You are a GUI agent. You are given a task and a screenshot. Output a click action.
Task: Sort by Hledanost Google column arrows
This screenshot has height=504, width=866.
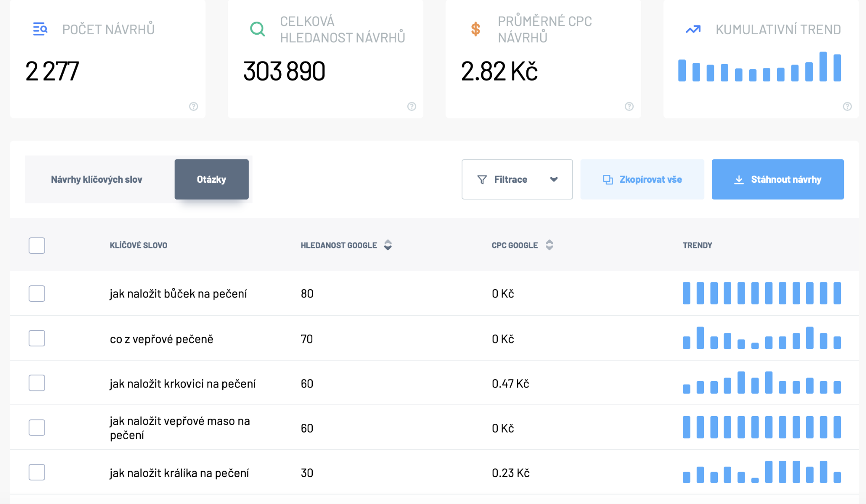[x=388, y=245]
